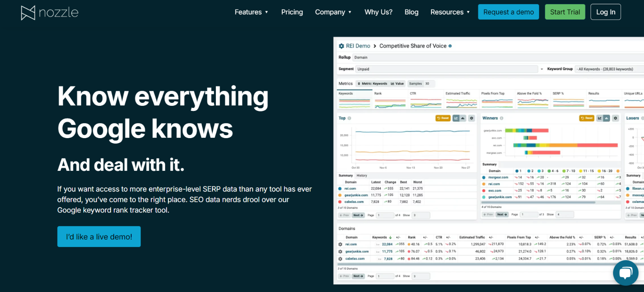
Task: Click I'd like a live demo! button
Action: (x=99, y=237)
